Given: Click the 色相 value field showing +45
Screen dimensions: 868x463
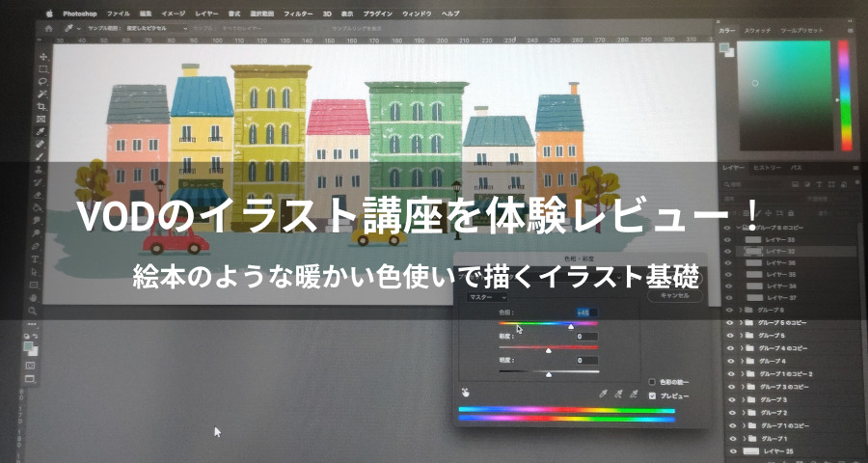Looking at the screenshot, I should pos(586,313).
